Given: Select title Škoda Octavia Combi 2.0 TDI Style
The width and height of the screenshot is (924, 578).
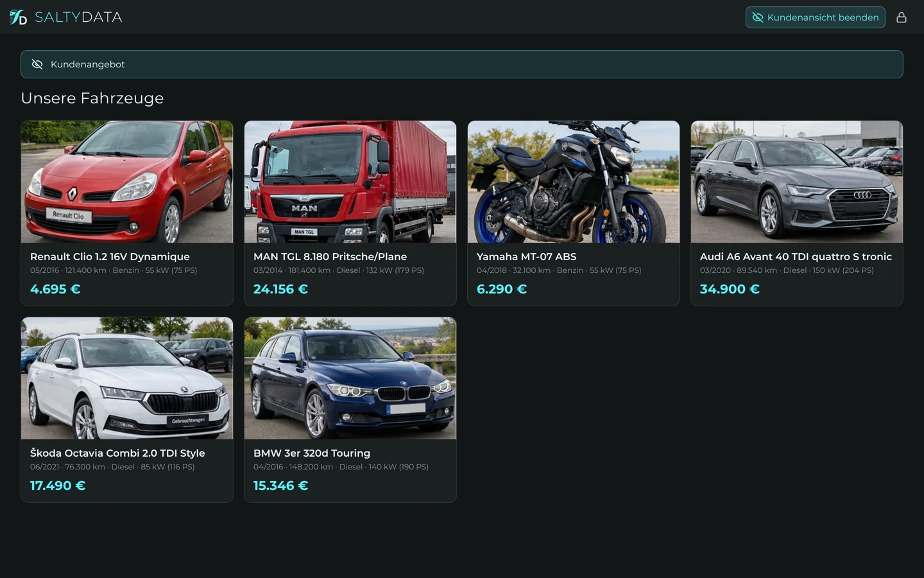Looking at the screenshot, I should tap(117, 453).
